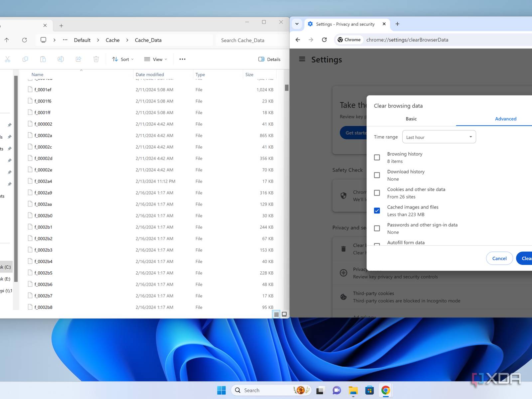Switch to the Basic tab
Screen dimensions: 532x399
click(411, 119)
